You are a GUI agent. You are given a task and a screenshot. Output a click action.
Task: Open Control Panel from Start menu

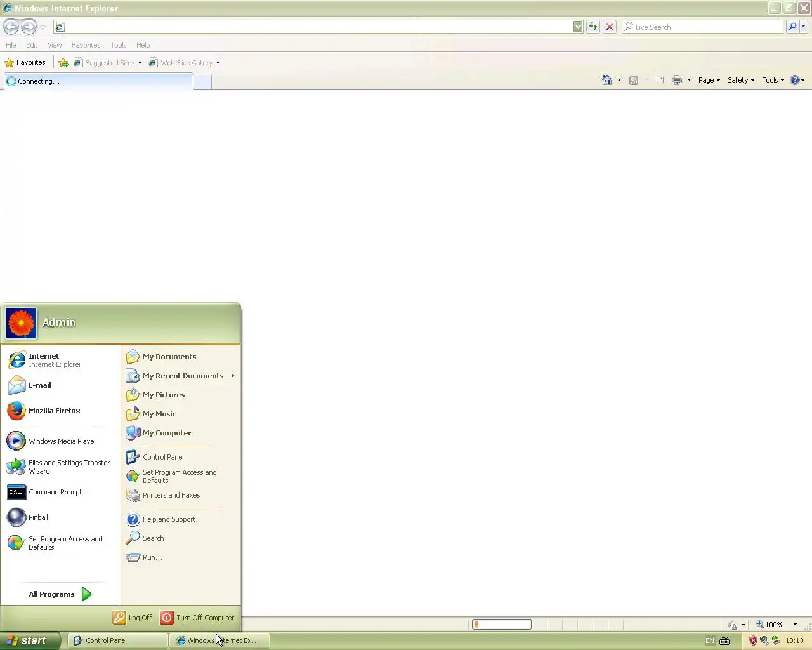181,457
